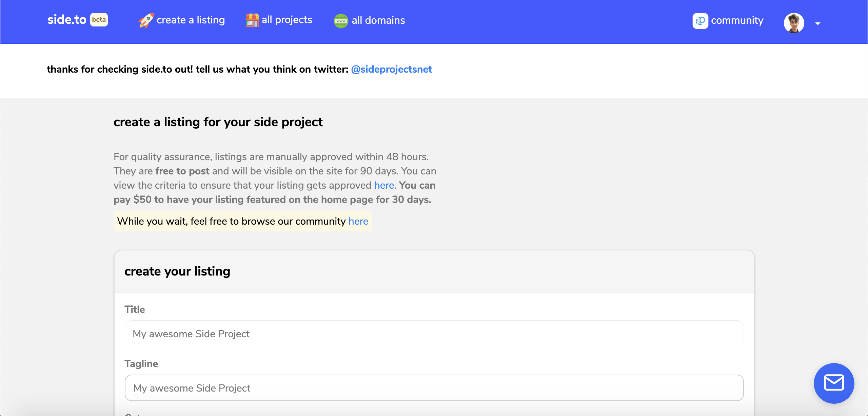Click the www globe icon

[341, 21]
